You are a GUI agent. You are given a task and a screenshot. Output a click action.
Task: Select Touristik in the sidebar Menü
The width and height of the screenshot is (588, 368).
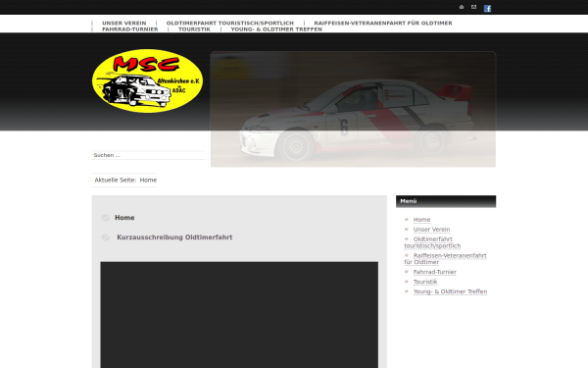tap(425, 282)
